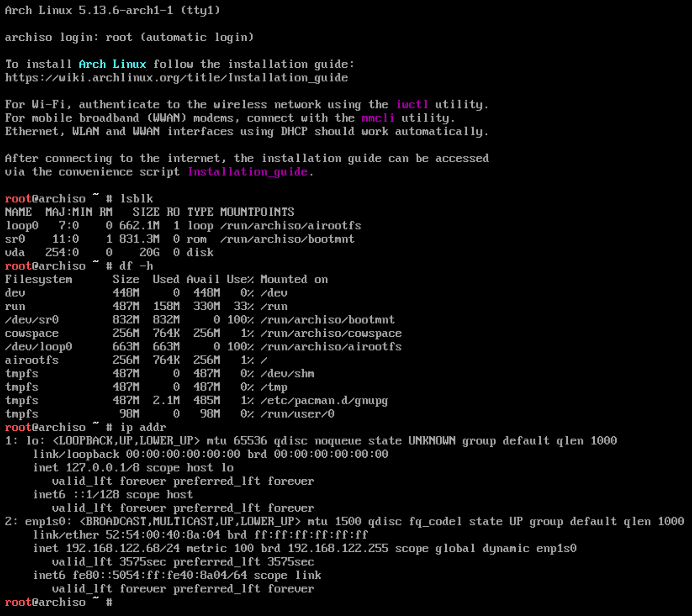692x616 pixels.
Task: Click the magenta mmcli utility name
Action: [378, 118]
